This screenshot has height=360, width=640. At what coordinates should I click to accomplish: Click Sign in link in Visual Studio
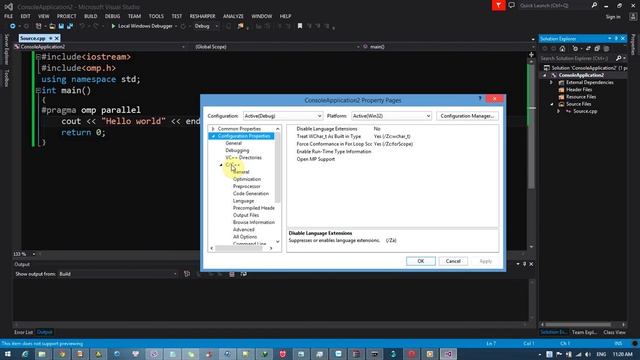[613, 17]
